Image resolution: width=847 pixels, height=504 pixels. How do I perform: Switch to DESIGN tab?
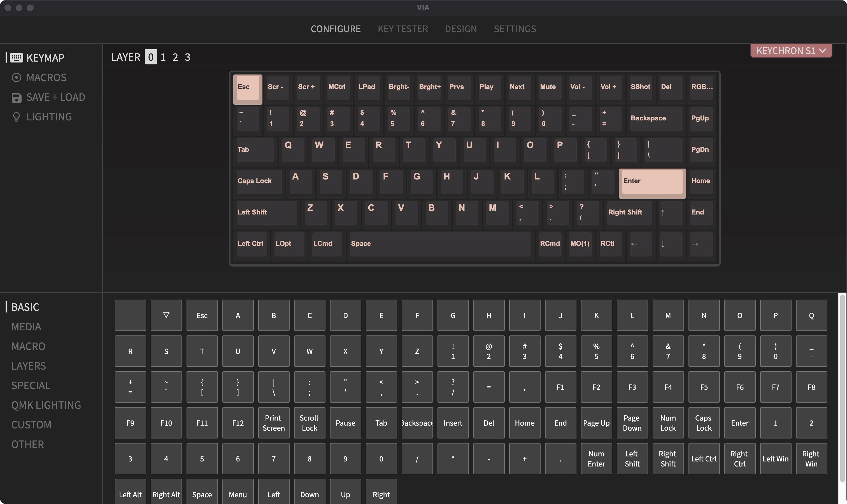461,28
